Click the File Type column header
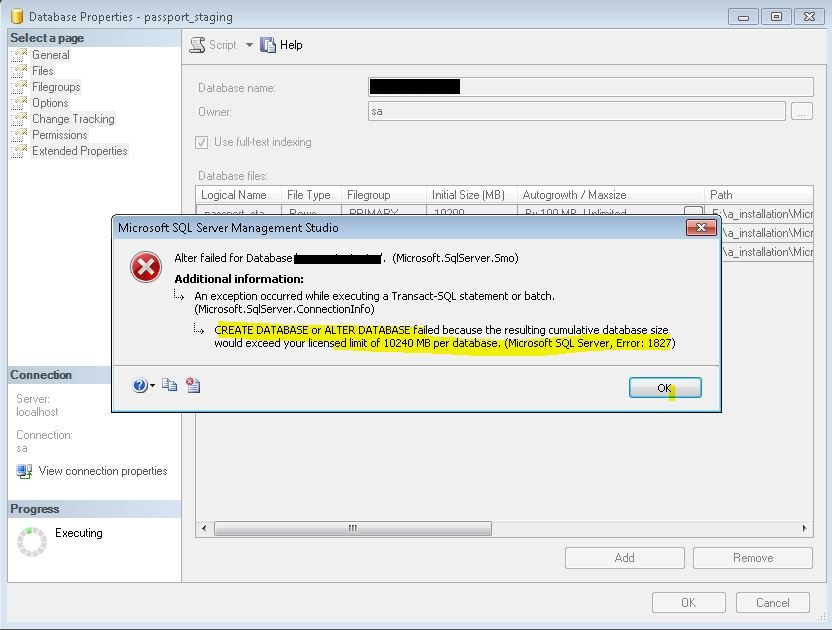 pos(309,195)
